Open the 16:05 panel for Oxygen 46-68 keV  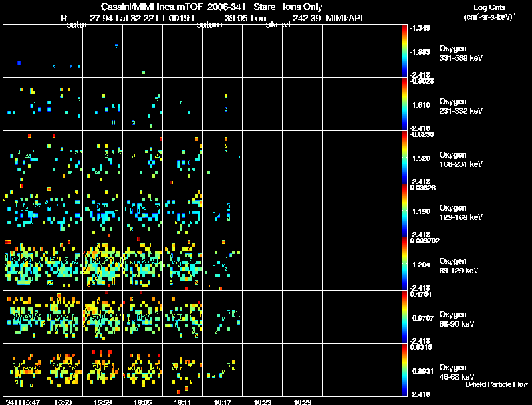143,370
